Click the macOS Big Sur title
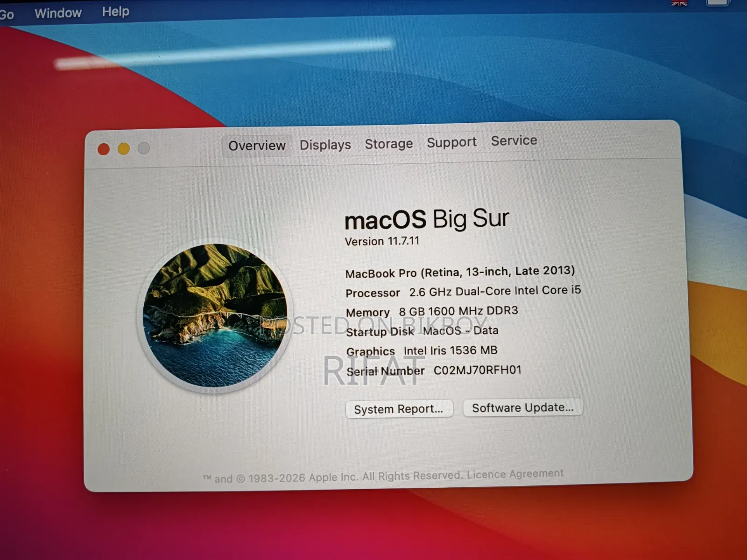747x560 pixels. pos(427,219)
